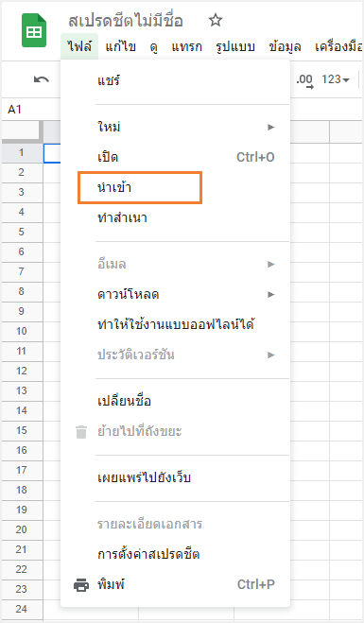The width and height of the screenshot is (364, 623).
Task: Expand the ประวัติเวอร์ชัน submenu arrow
Action: (x=270, y=355)
